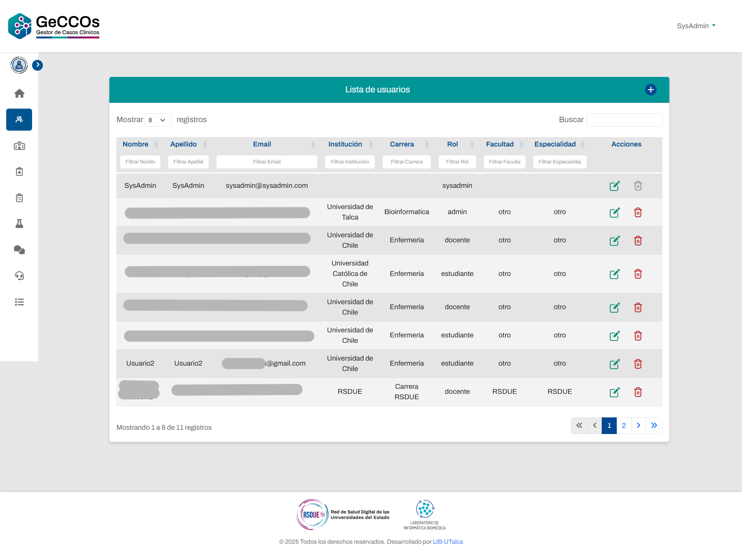Click the greyed delete icon for SysAdmin
Viewport: 742px width, 560px height.
[638, 186]
